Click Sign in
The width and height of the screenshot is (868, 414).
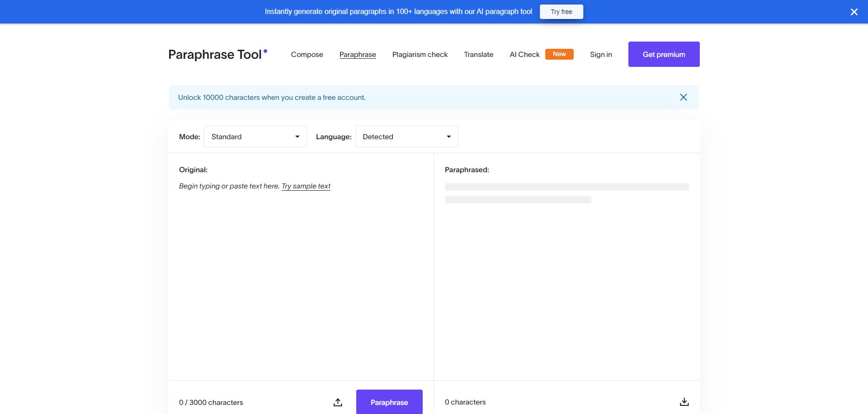(601, 54)
